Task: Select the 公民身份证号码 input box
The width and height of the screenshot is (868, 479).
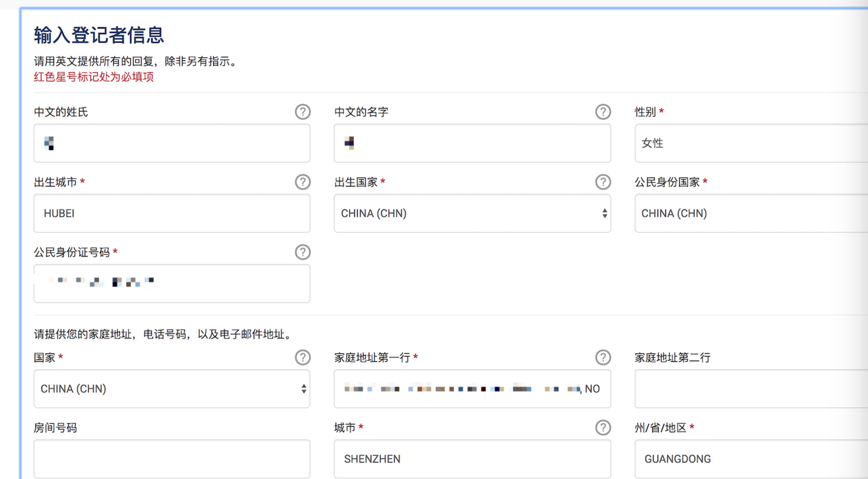Action: coord(171,284)
